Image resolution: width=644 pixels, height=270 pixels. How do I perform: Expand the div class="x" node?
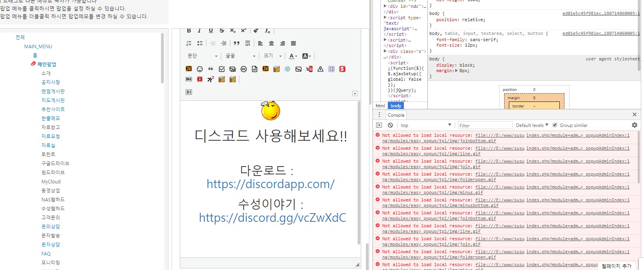click(x=385, y=51)
